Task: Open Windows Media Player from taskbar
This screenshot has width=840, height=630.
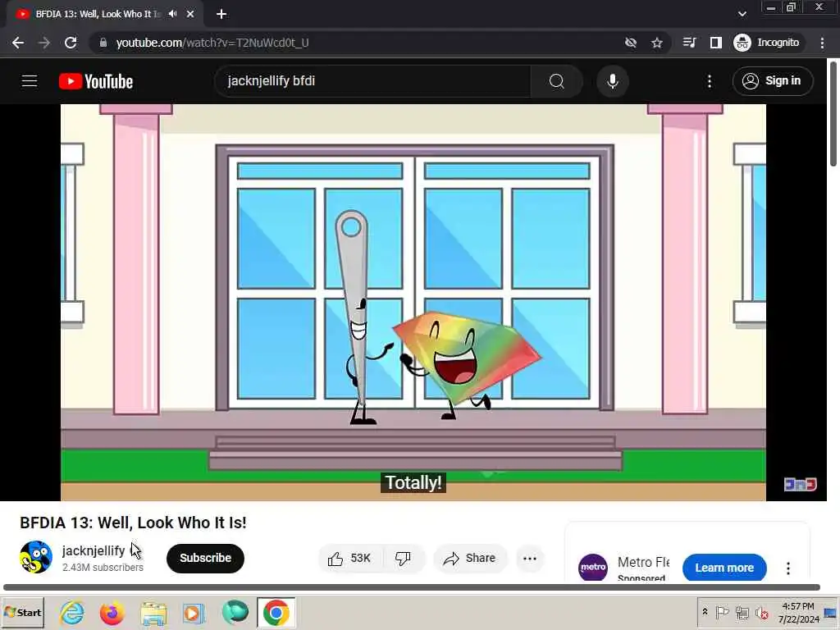Action: pyautogui.click(x=194, y=613)
